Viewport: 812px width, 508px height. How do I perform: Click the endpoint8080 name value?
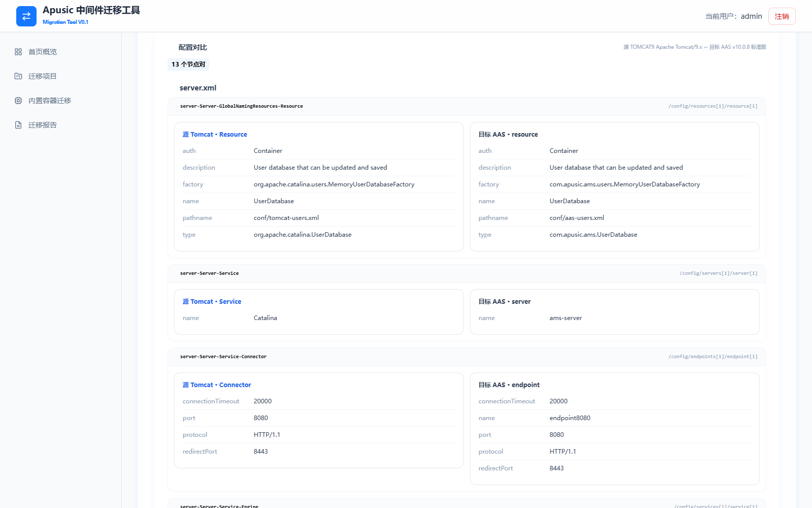[570, 418]
